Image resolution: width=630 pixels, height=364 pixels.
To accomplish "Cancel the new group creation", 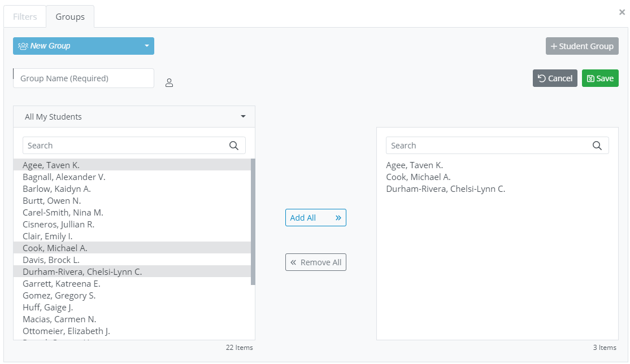I will 555,78.
